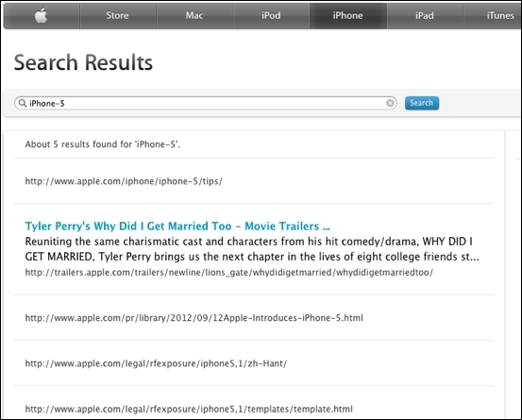Open the Mac tab
This screenshot has width=522, height=420.
194,16
